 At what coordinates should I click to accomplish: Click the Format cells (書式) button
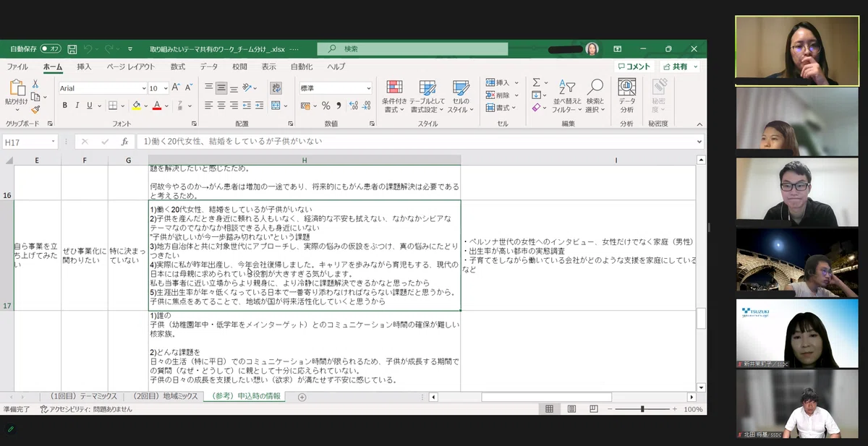click(500, 108)
